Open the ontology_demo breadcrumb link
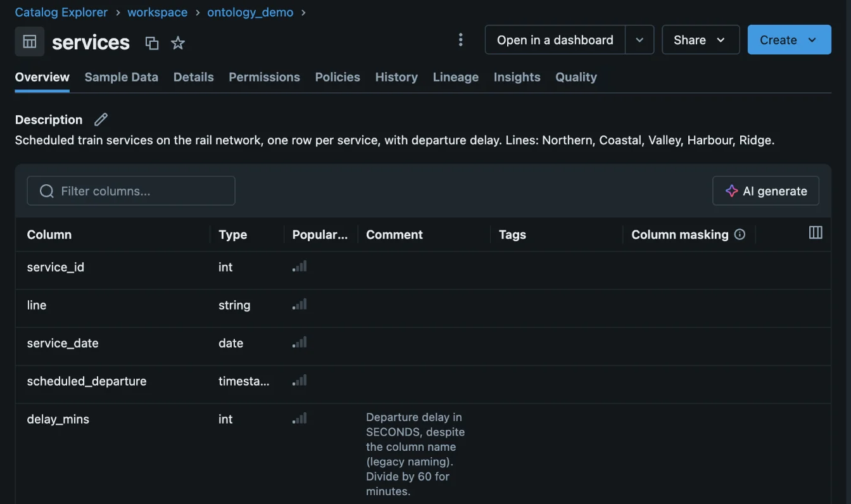851x504 pixels. pos(250,13)
